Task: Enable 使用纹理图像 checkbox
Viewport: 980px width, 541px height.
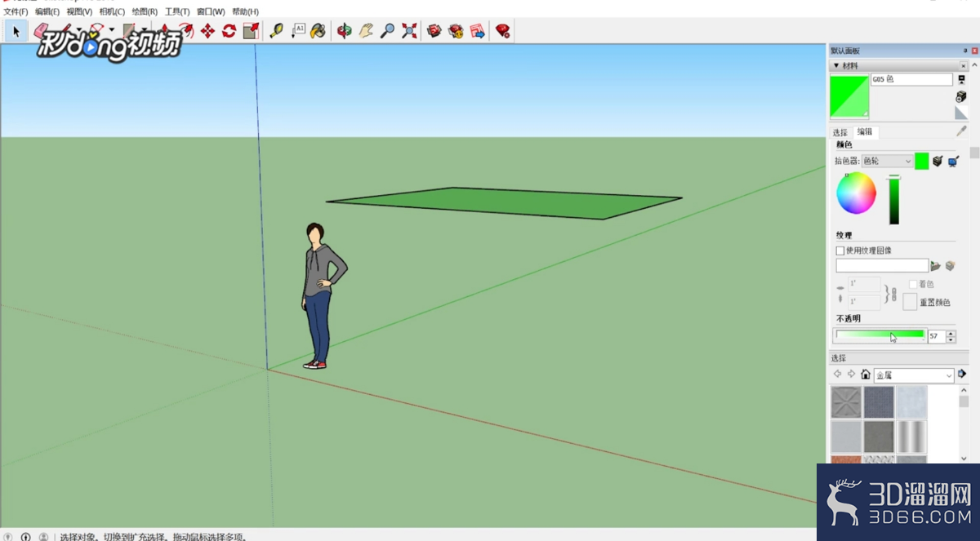Action: click(x=840, y=251)
